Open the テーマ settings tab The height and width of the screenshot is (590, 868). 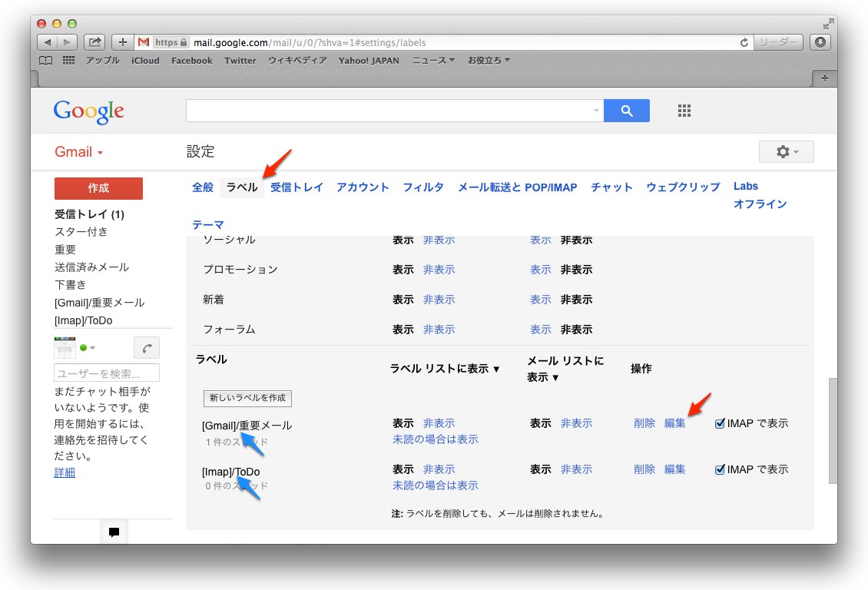207,224
